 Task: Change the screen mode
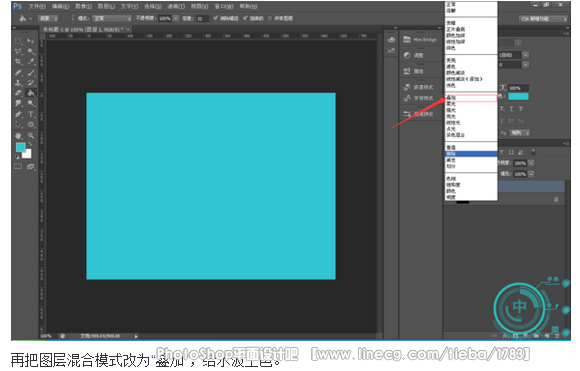pos(31,166)
